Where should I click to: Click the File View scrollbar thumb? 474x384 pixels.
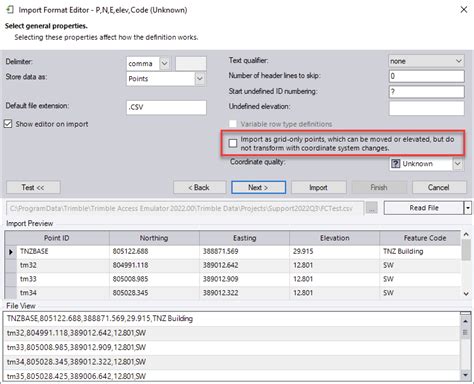tap(465, 332)
